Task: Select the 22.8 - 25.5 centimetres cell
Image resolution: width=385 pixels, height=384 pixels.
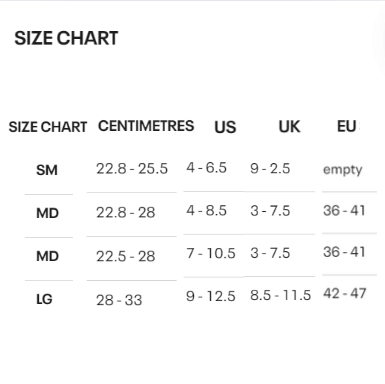Action: (132, 169)
